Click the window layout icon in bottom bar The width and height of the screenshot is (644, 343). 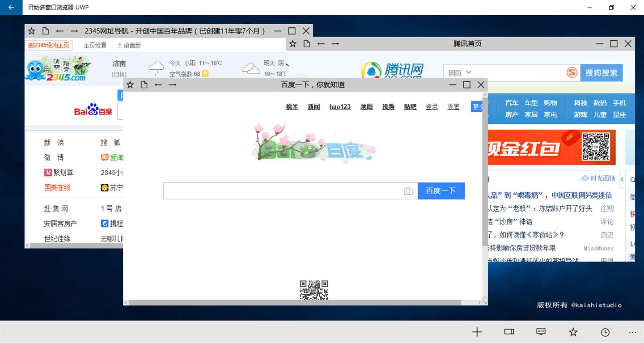point(509,332)
